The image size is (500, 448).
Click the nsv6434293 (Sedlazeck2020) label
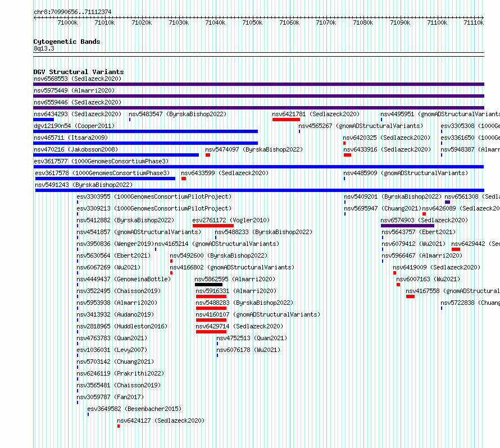(x=78, y=114)
